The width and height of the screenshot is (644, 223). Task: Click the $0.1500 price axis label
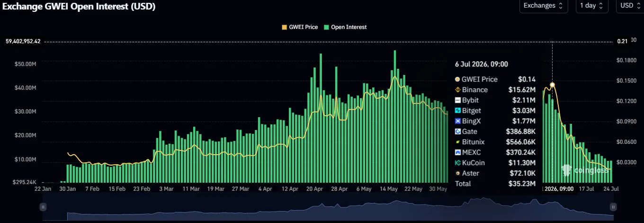click(626, 81)
